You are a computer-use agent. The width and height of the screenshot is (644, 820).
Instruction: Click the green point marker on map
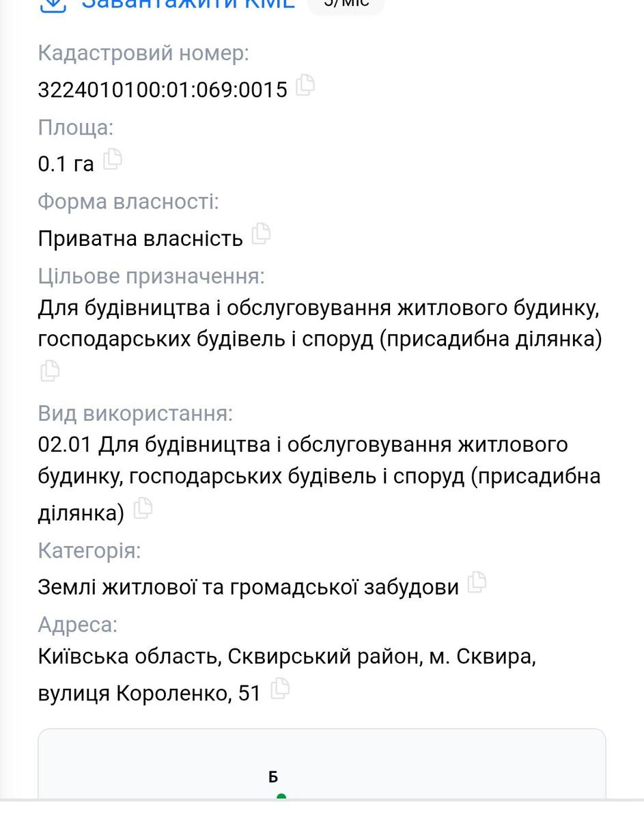point(281,797)
